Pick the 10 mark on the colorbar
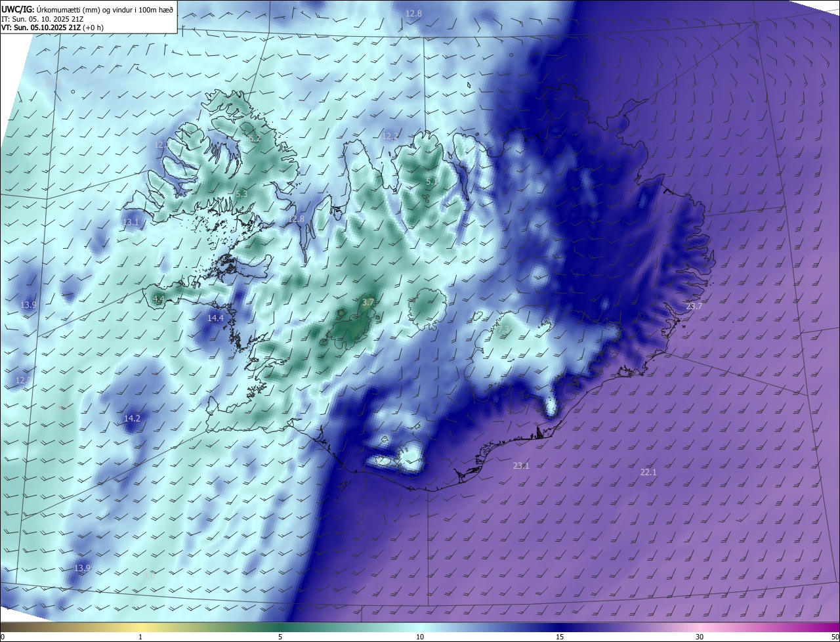This screenshot has width=840, height=642. tap(420, 637)
